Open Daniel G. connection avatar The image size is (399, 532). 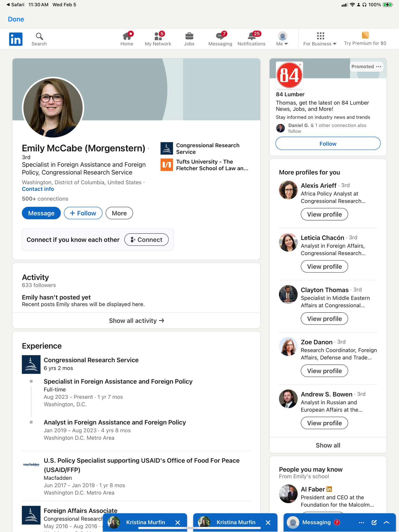pyautogui.click(x=280, y=128)
